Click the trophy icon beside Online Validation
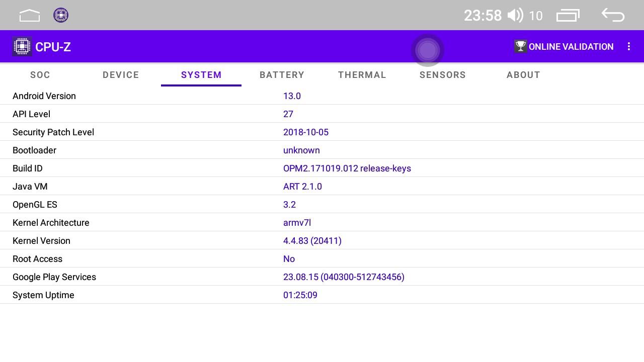Image resolution: width=644 pixels, height=362 pixels. (521, 47)
